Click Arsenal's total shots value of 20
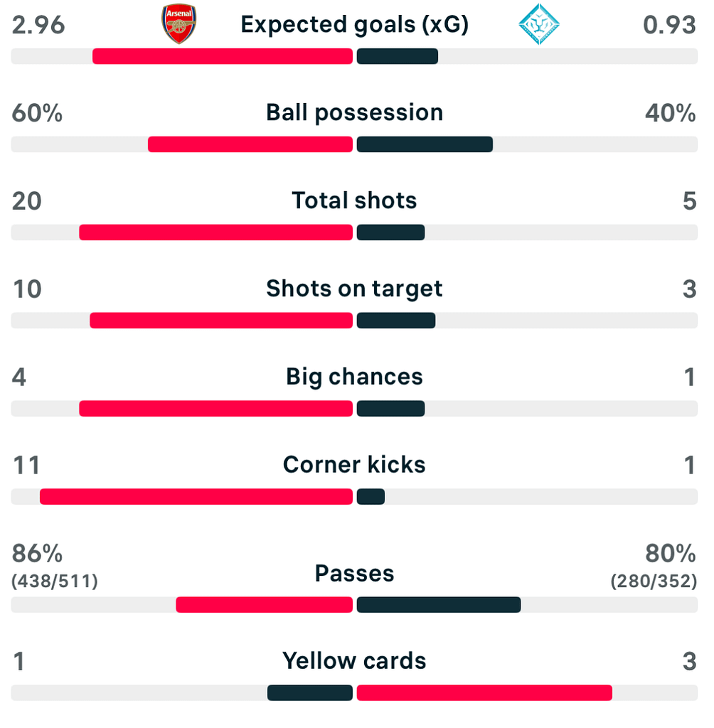 (x=27, y=200)
